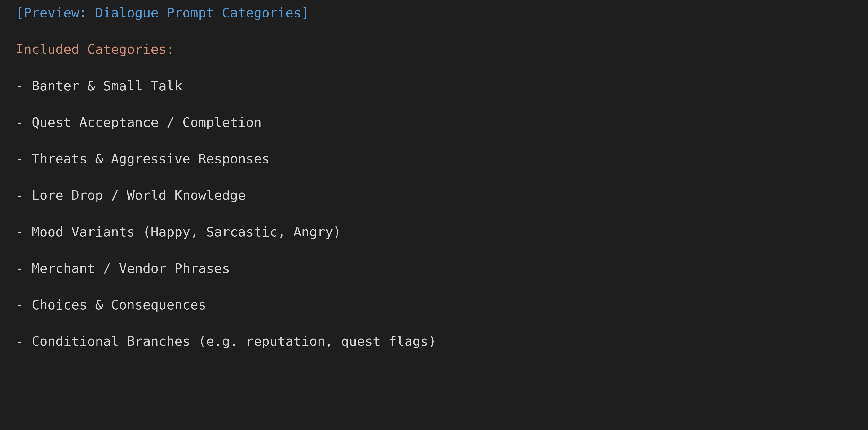Place cursor on the word reputation
Screen dimensions: 868x430
(x=286, y=341)
